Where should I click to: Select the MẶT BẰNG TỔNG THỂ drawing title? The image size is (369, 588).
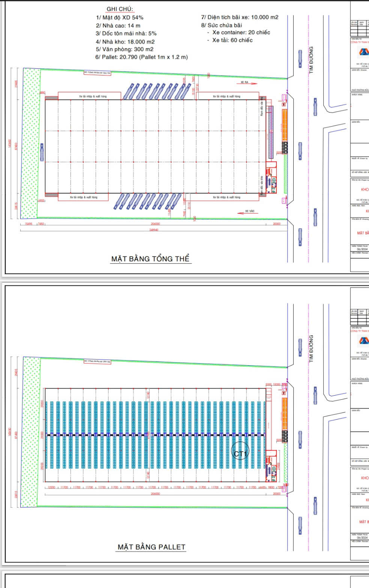tap(150, 259)
